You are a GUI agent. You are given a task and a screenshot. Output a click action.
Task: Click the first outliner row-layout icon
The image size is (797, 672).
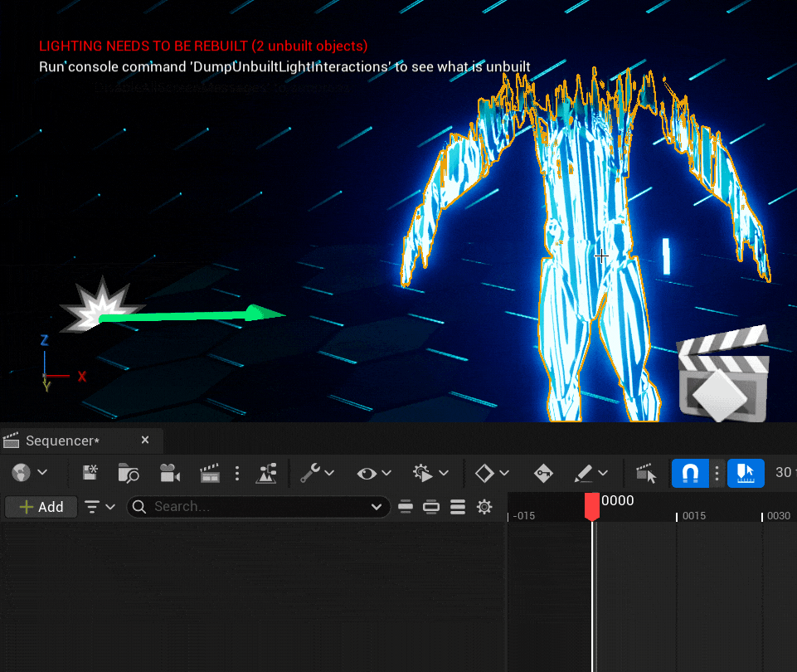pyautogui.click(x=406, y=507)
